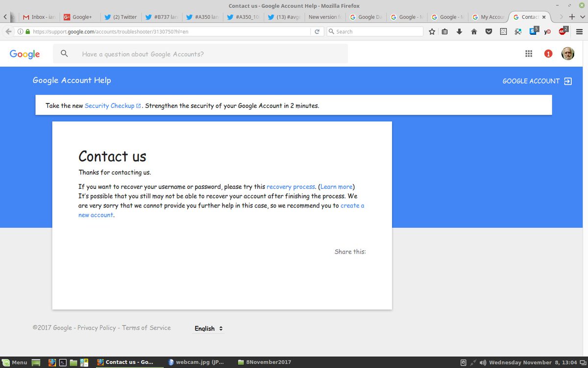
Task: Open a new Firefox tab with plus
Action: 571,17
